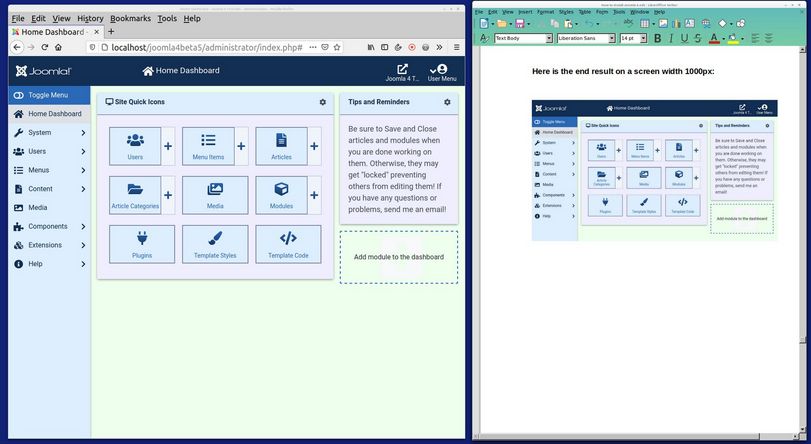The height and width of the screenshot is (444, 811).
Task: Click Add module to the dashboard
Action: (x=398, y=257)
